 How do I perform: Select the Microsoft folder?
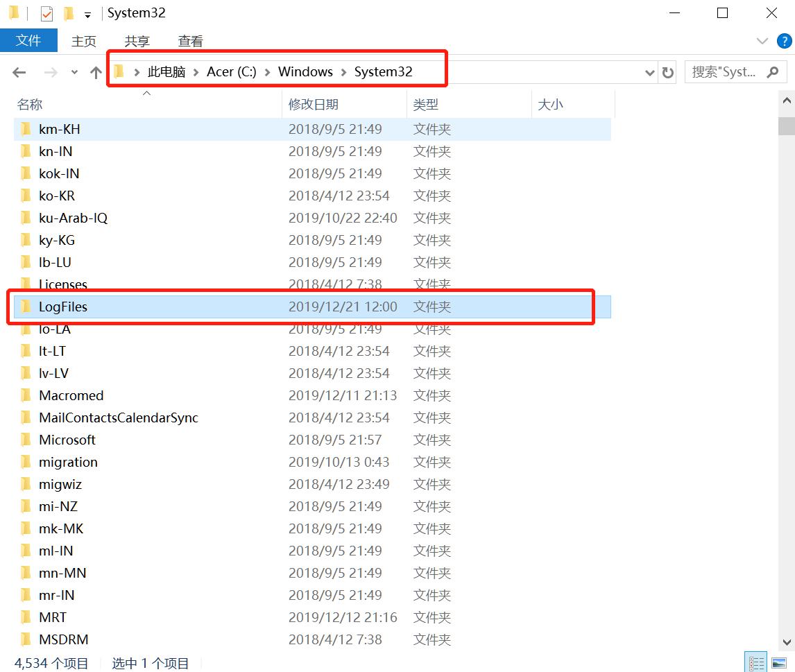coord(312,440)
